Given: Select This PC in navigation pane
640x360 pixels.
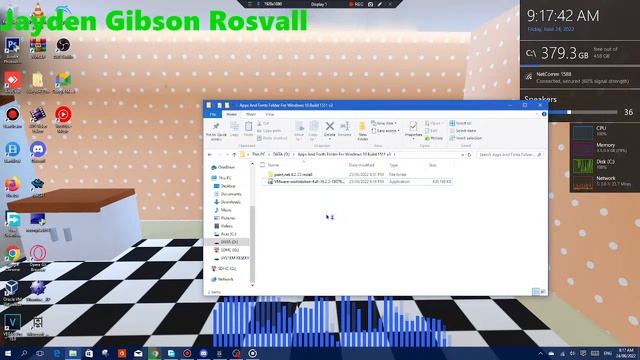Looking at the screenshot, I should (221, 178).
